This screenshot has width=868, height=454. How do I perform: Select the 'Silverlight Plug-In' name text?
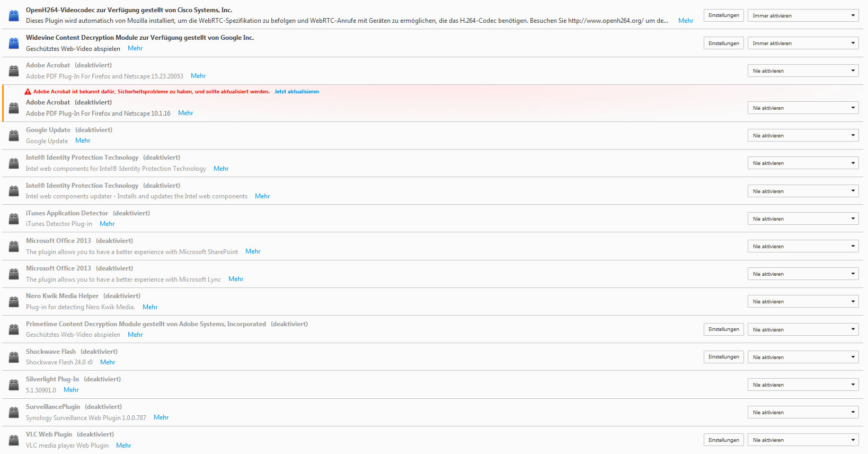(x=52, y=379)
